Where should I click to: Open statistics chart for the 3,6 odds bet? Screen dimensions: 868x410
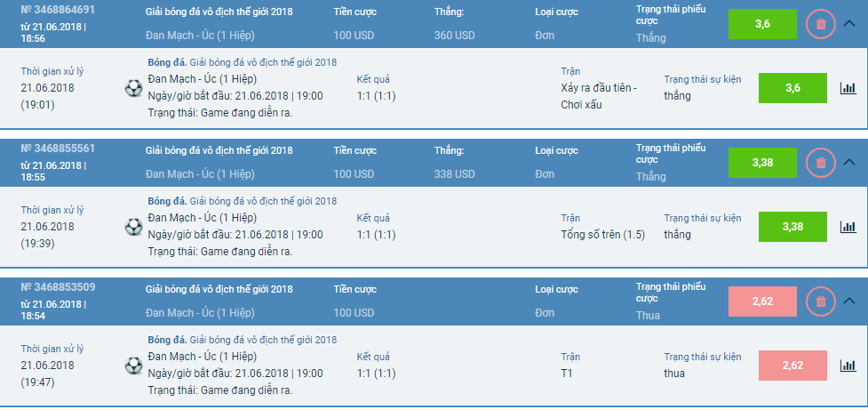[848, 88]
